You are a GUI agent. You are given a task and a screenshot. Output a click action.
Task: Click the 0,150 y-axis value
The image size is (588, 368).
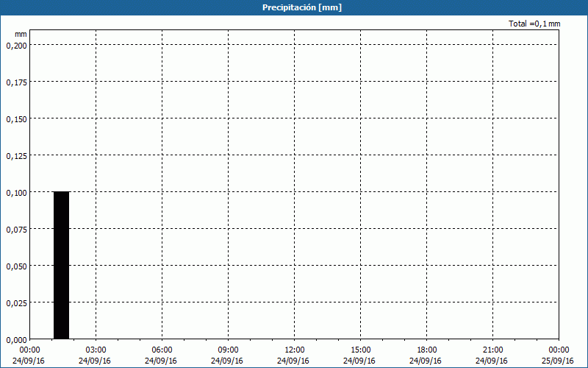coord(16,118)
